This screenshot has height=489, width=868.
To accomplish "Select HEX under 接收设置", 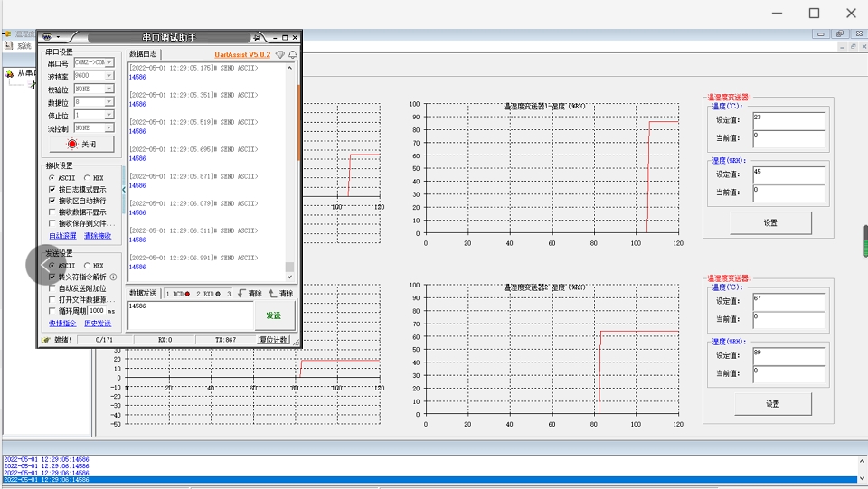I will 87,178.
